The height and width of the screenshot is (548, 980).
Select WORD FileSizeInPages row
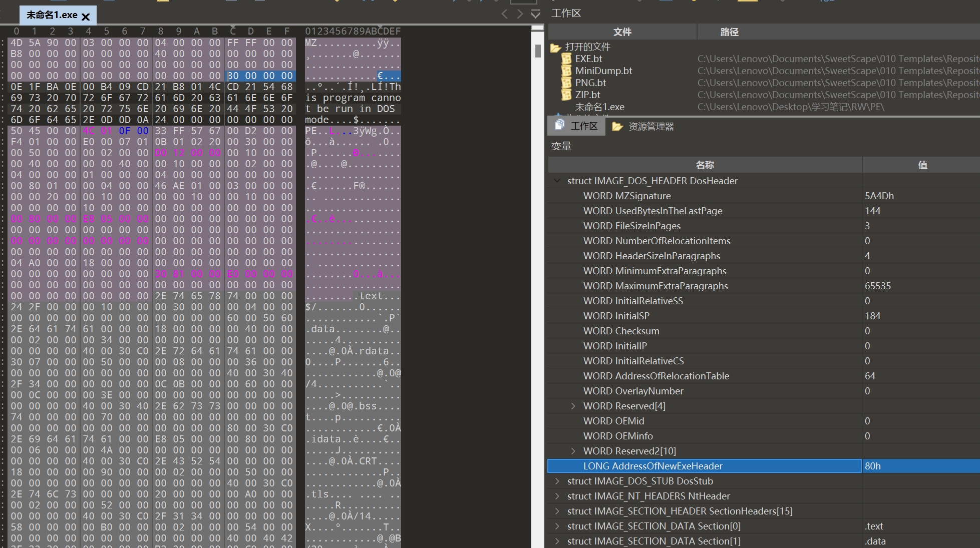point(764,226)
